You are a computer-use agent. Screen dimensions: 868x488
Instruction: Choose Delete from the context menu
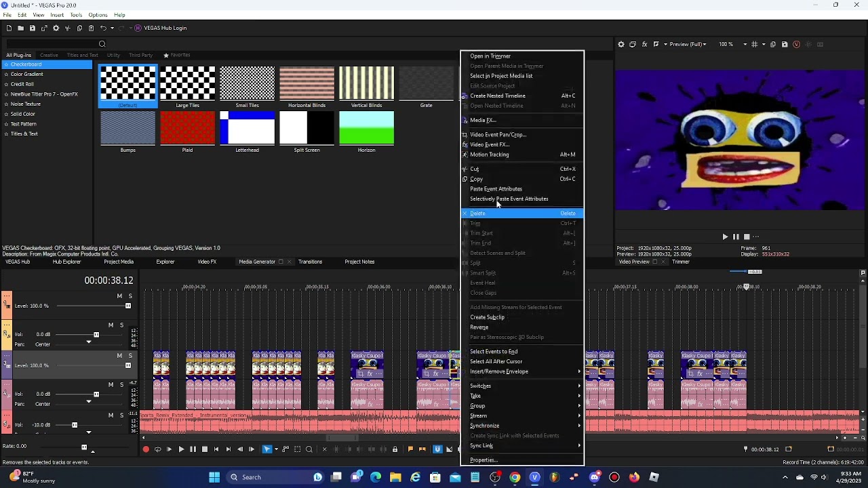click(x=522, y=213)
